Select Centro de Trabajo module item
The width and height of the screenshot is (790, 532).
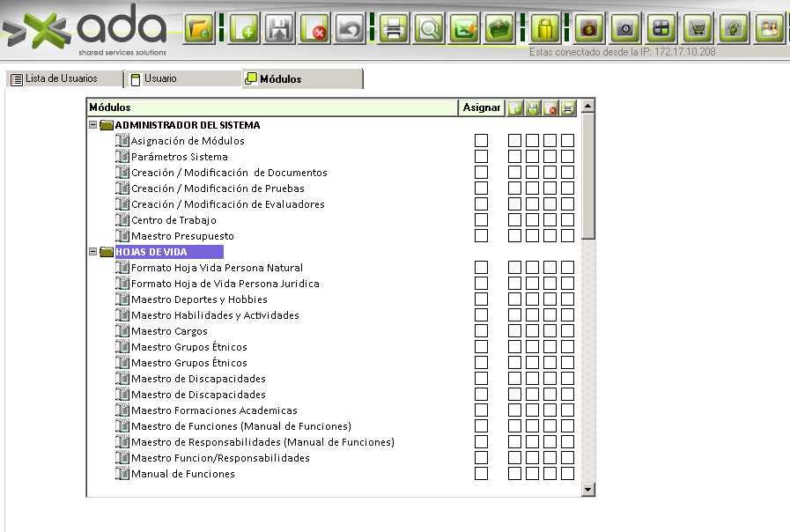click(x=174, y=220)
